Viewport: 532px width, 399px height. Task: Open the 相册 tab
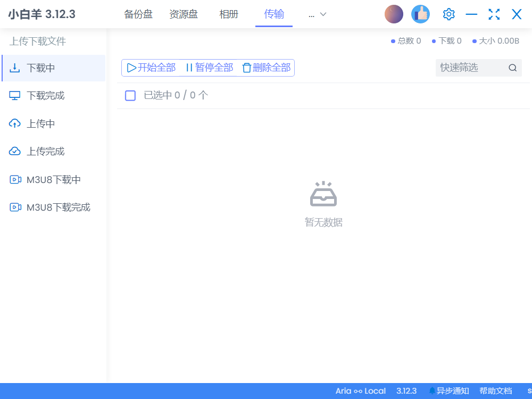coord(229,14)
